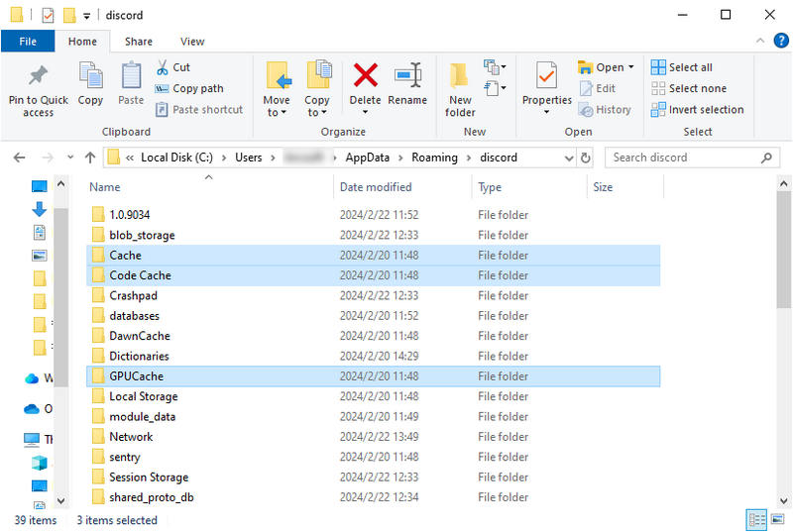The width and height of the screenshot is (793, 532).
Task: Customize Quick Access Toolbar dropdown
Action: coord(86,16)
